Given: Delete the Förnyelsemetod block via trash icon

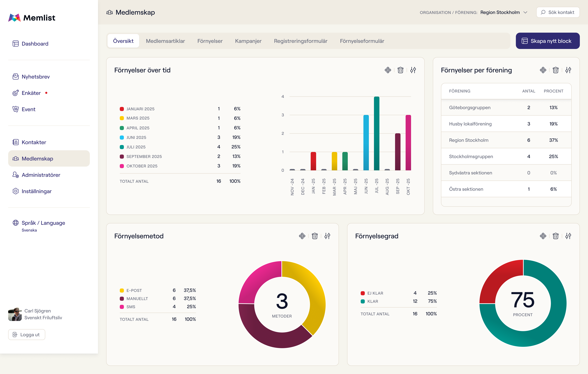Looking at the screenshot, I should coord(315,236).
